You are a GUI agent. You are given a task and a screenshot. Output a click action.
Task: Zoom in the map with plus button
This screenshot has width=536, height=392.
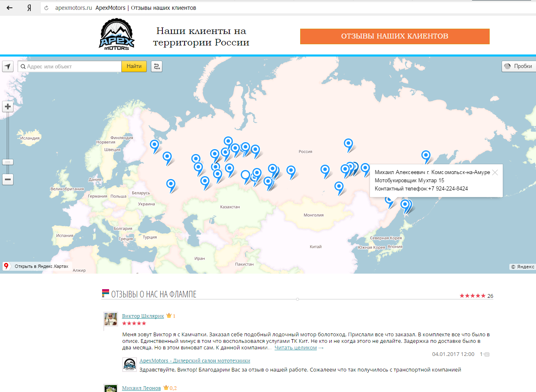tap(8, 107)
